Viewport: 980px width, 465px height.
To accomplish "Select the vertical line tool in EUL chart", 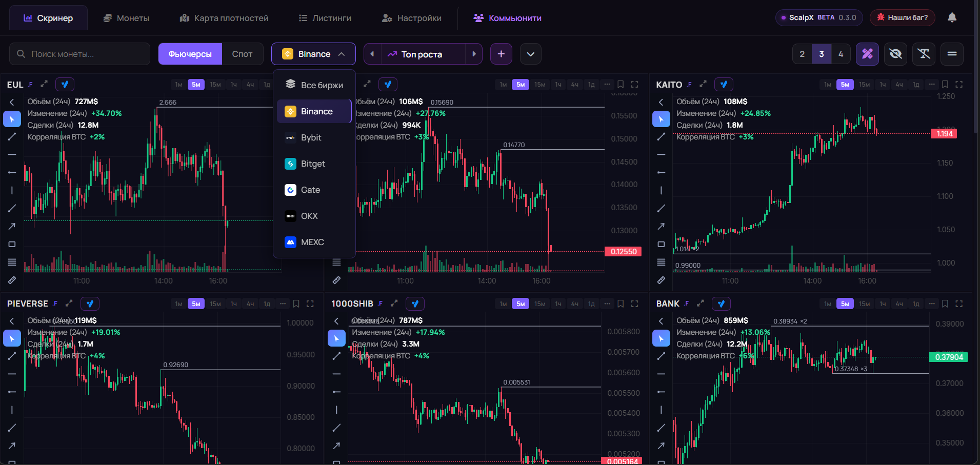I will coord(12,190).
